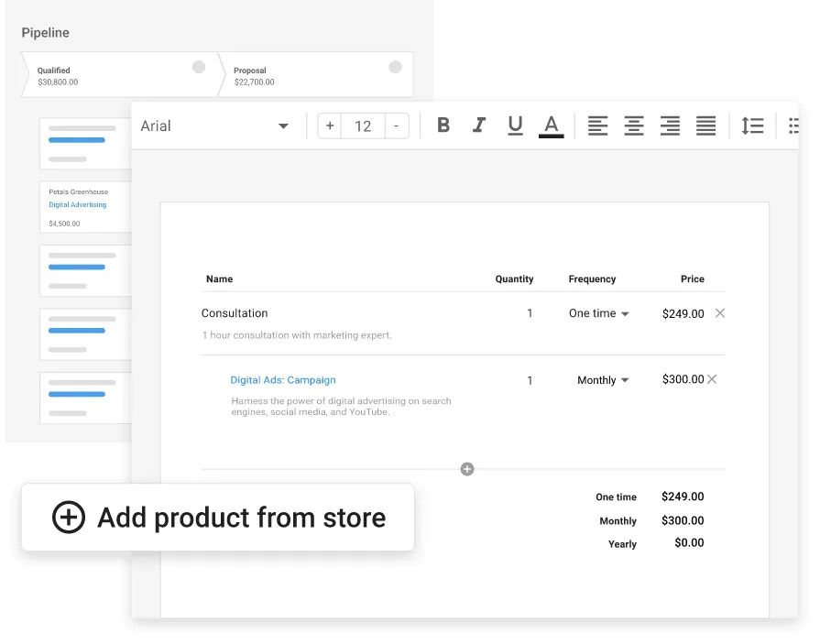This screenshot has width=820, height=644.
Task: Align text to the right
Action: (670, 126)
